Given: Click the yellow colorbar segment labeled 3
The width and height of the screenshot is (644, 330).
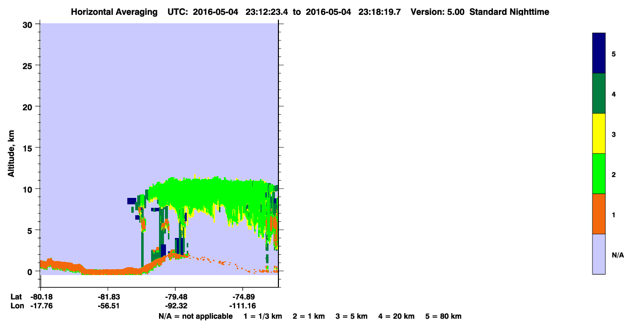Looking at the screenshot, I should (599, 134).
